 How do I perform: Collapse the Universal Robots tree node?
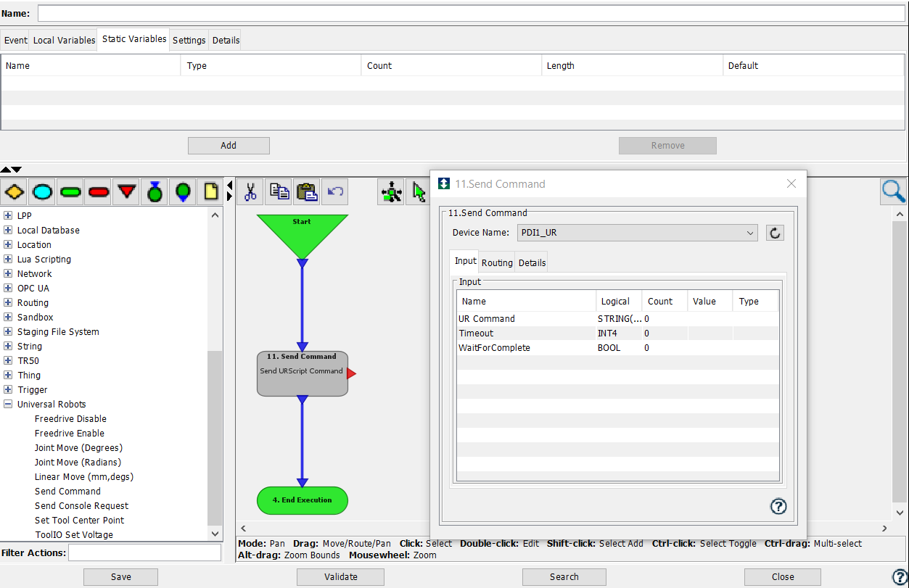tap(7, 404)
